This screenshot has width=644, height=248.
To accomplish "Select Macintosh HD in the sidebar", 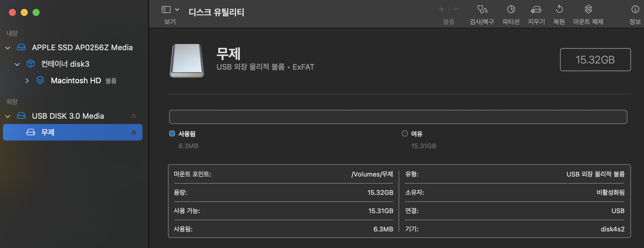I will point(76,80).
